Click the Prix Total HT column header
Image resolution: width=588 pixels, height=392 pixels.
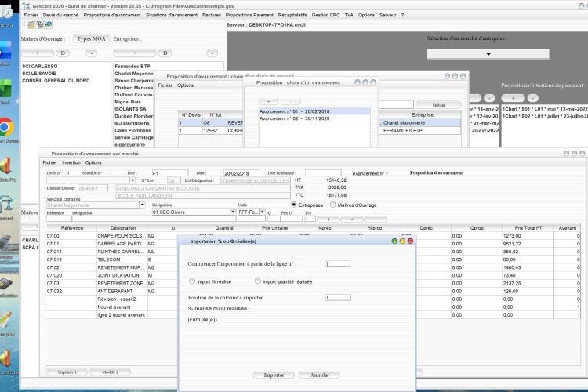click(528, 227)
